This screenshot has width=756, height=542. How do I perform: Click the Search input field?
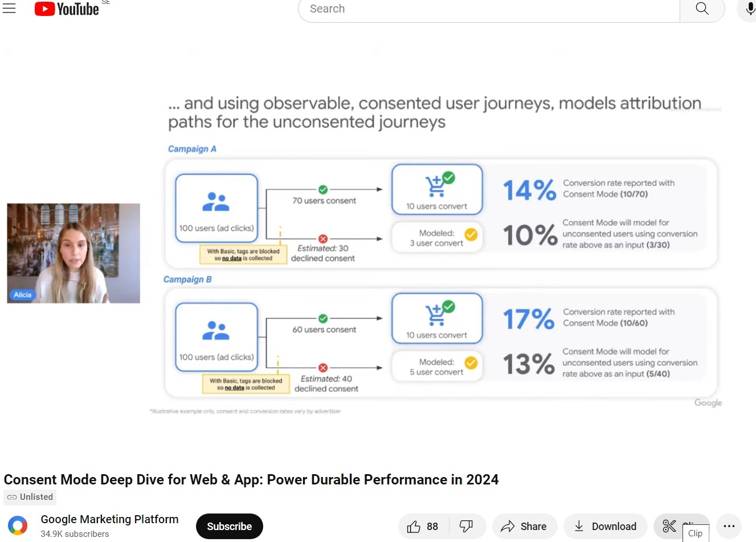pos(489,9)
